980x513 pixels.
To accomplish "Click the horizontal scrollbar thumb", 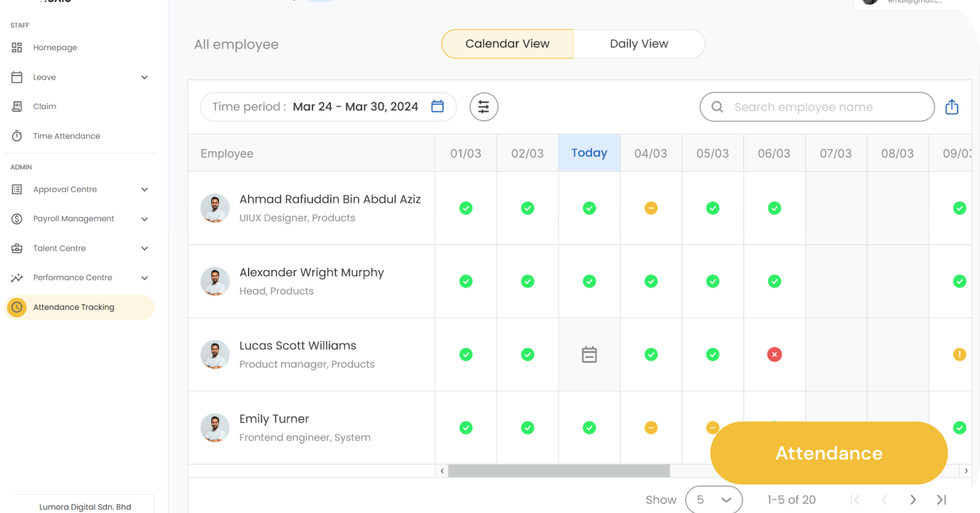I will point(558,471).
